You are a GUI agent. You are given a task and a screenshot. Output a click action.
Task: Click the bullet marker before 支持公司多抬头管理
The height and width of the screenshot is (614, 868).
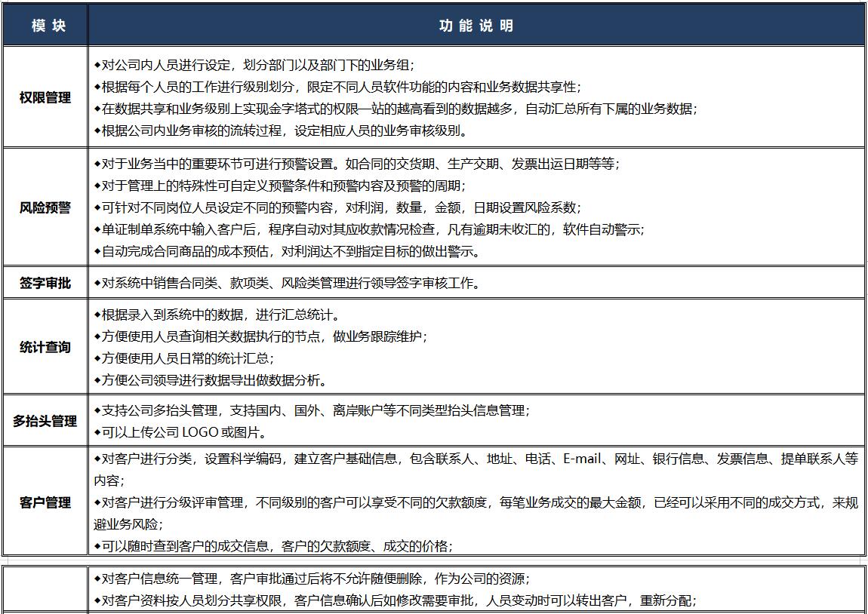pos(97,410)
